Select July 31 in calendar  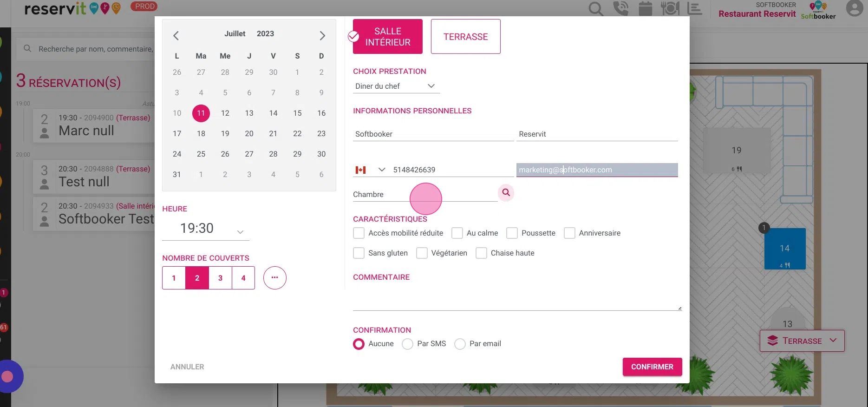click(x=177, y=175)
